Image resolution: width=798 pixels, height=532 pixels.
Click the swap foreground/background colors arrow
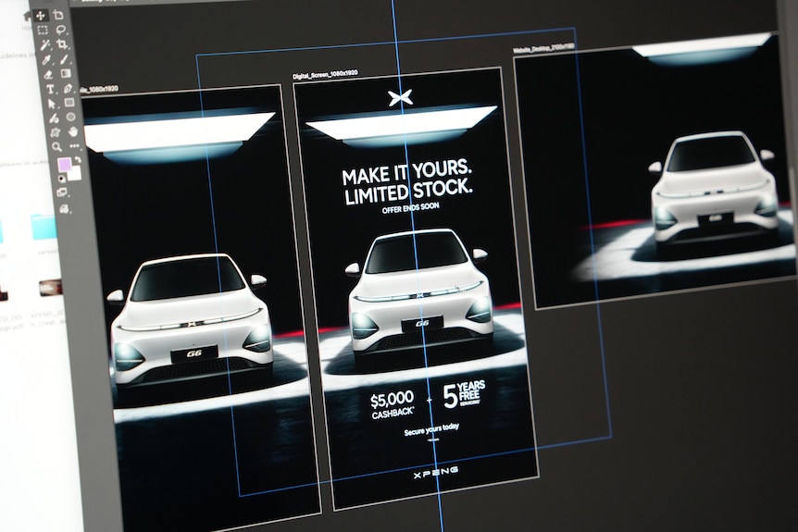(78, 160)
